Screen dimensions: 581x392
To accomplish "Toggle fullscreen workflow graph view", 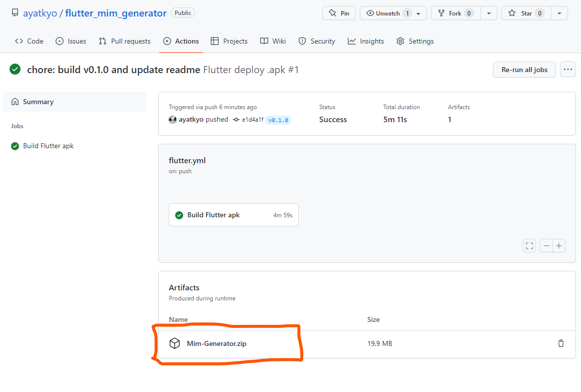I will click(529, 245).
